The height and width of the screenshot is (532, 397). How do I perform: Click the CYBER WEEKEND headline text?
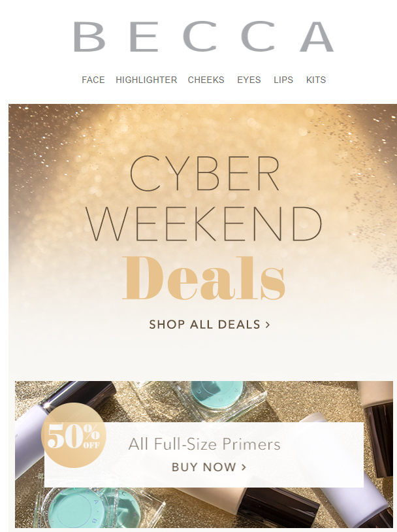click(x=204, y=199)
